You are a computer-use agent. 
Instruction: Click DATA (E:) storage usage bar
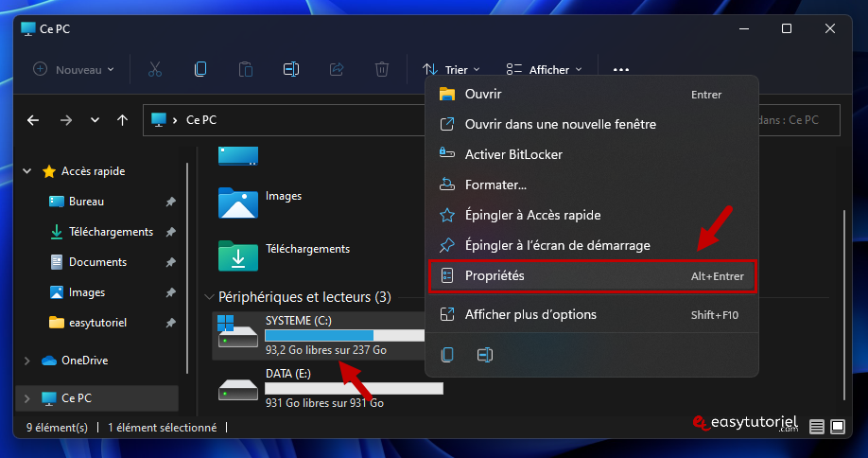[355, 388]
